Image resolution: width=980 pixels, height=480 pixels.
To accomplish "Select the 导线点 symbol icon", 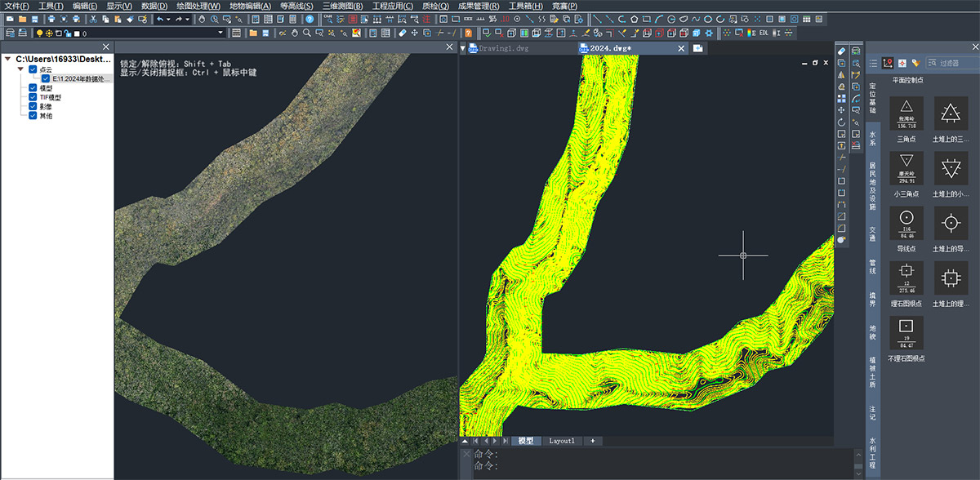I will click(906, 223).
